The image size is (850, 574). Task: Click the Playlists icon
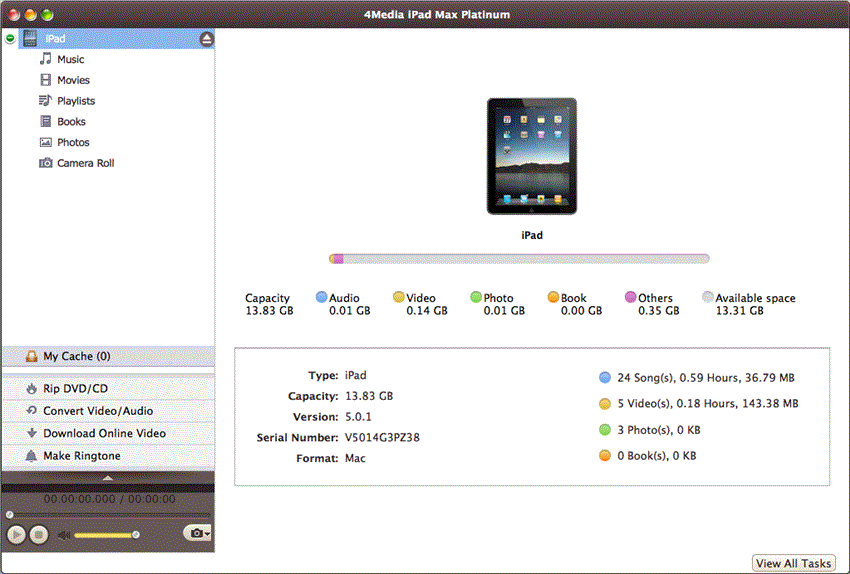[46, 100]
